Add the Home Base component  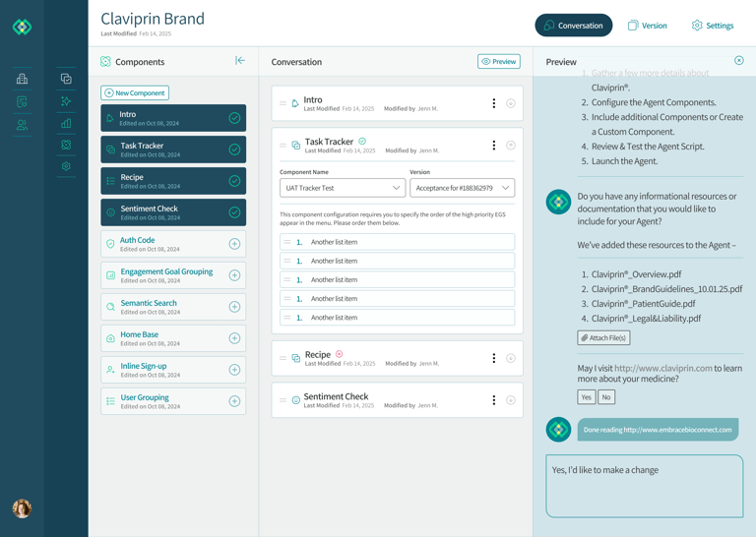click(234, 338)
